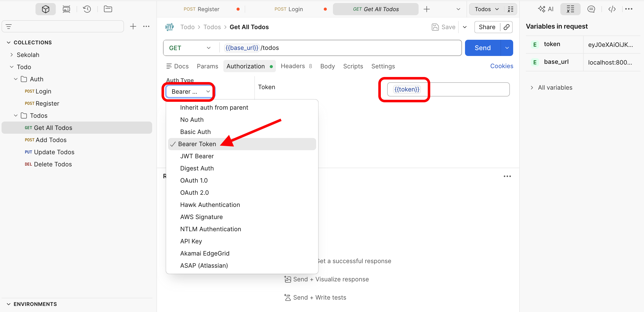Open the response area more options ellipsis
Image resolution: width=644 pixels, height=312 pixels.
507,176
